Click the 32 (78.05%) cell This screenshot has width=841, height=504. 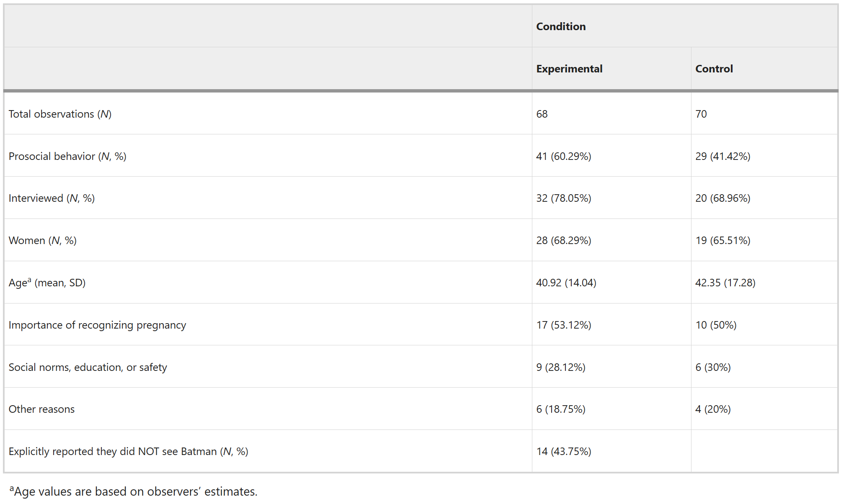(x=564, y=198)
